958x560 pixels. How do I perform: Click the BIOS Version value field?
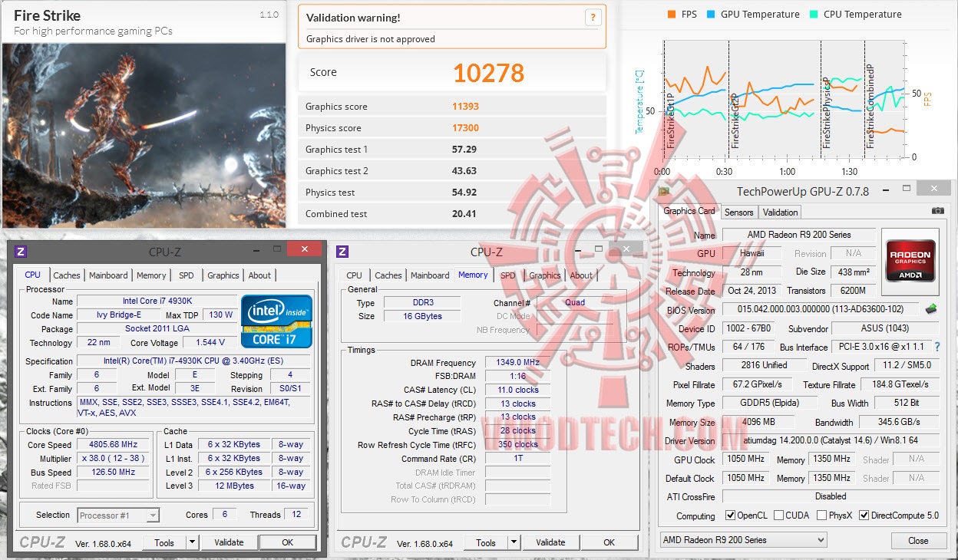click(819, 309)
